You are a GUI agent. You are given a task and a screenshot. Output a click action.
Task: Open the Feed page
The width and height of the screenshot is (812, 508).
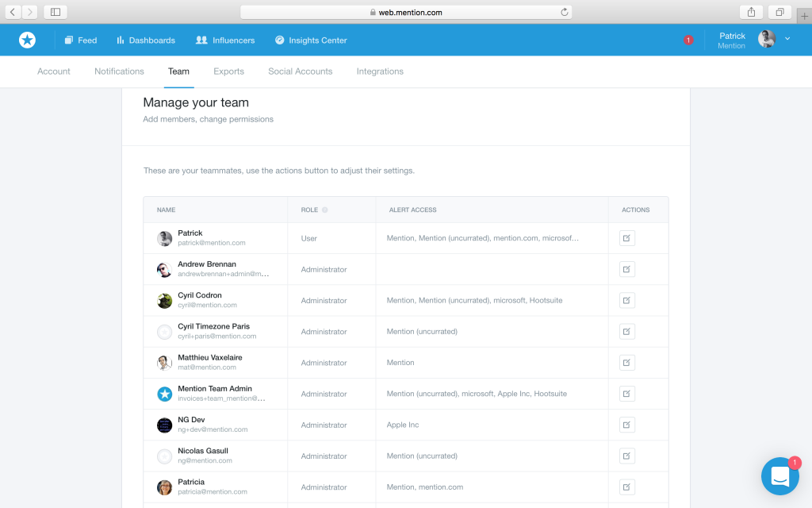[x=80, y=40]
